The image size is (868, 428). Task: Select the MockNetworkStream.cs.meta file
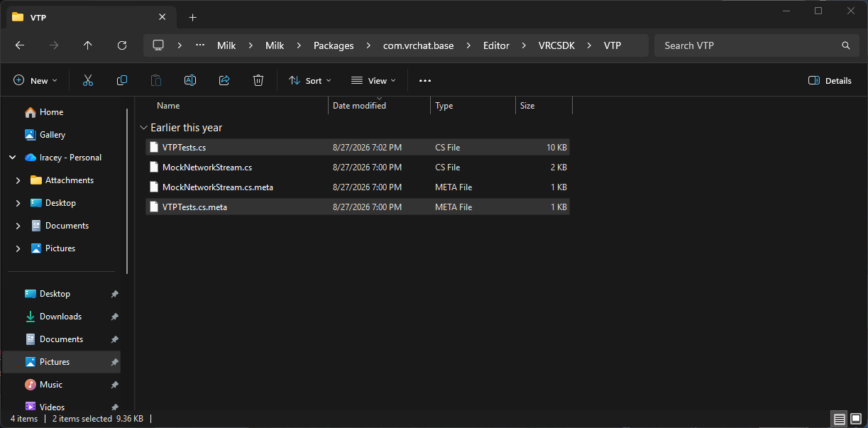[358, 187]
